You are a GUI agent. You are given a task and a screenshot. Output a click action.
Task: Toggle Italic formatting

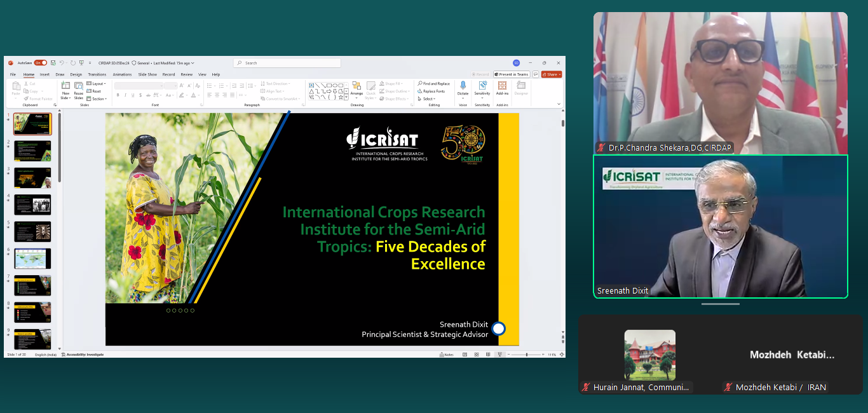(125, 95)
